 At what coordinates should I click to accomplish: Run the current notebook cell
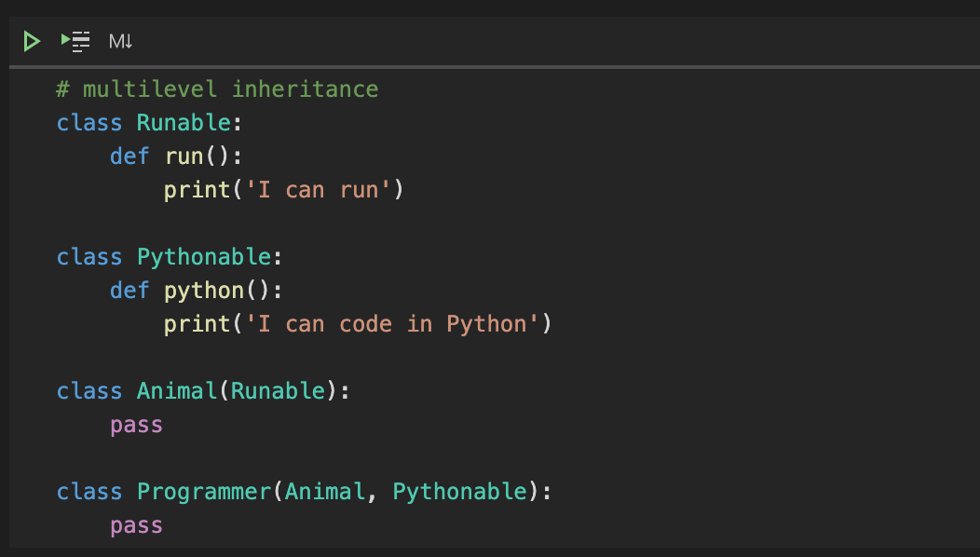click(x=32, y=41)
